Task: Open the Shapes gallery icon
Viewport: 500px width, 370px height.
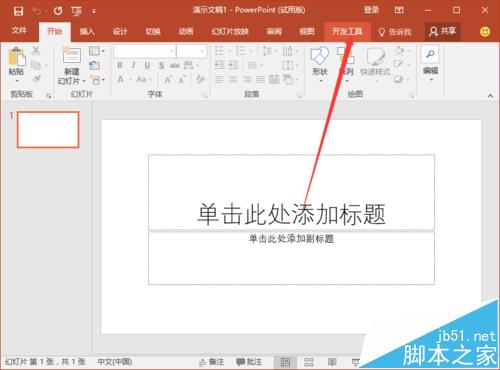Action: pyautogui.click(x=319, y=56)
